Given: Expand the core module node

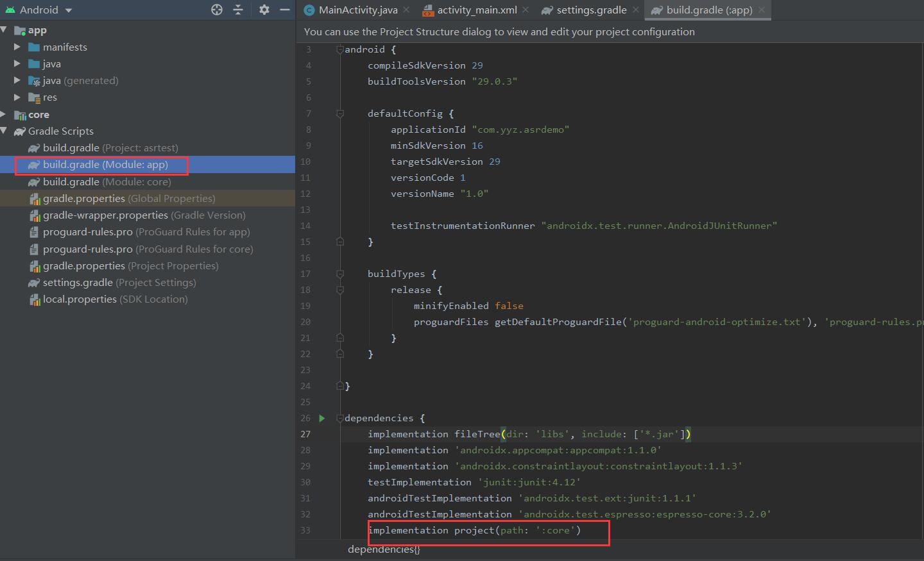Looking at the screenshot, I should (x=4, y=114).
